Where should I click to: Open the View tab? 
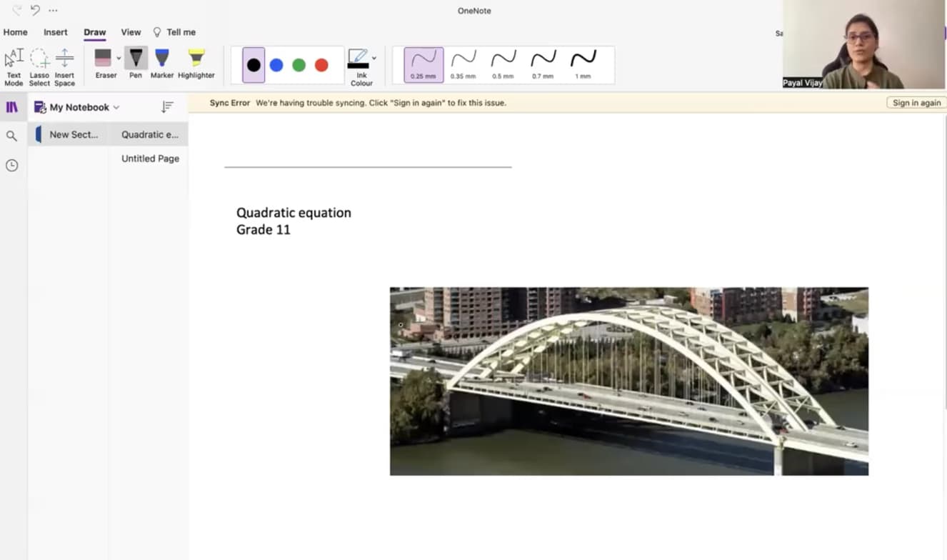131,32
